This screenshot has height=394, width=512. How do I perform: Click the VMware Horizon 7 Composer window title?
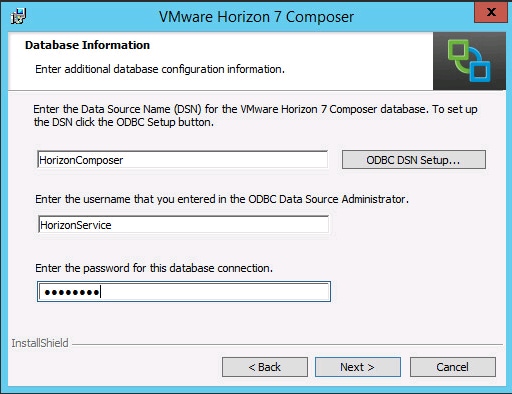point(256,17)
